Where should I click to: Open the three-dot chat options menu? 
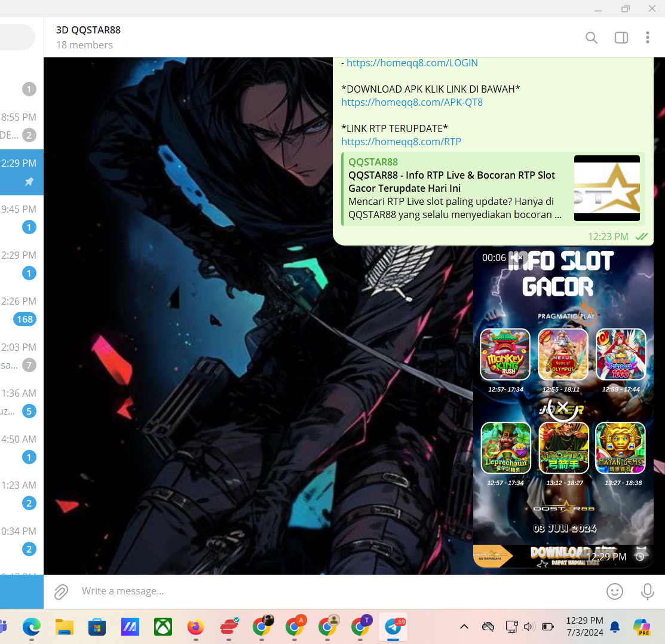[647, 38]
